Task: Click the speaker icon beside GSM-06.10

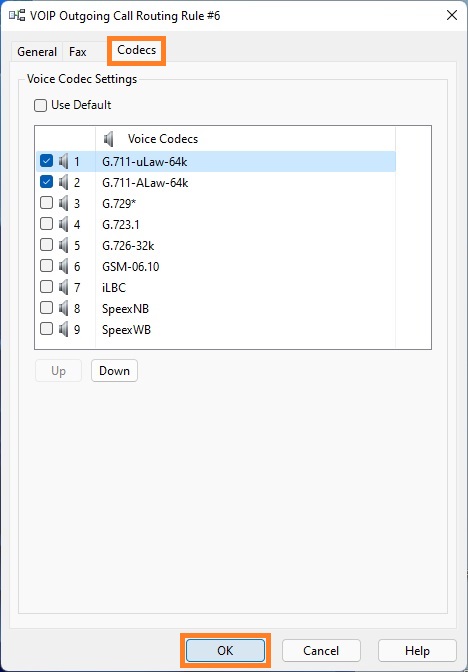Action: [63, 267]
